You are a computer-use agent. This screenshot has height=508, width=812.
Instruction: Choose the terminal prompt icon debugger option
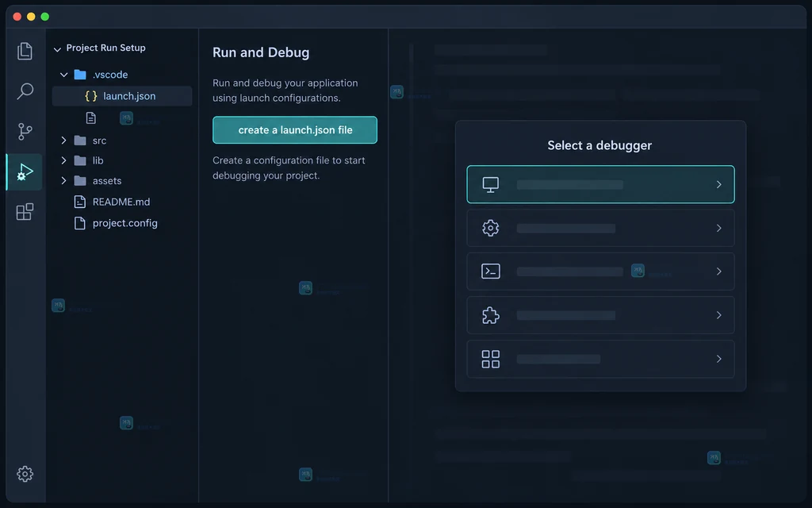click(601, 271)
